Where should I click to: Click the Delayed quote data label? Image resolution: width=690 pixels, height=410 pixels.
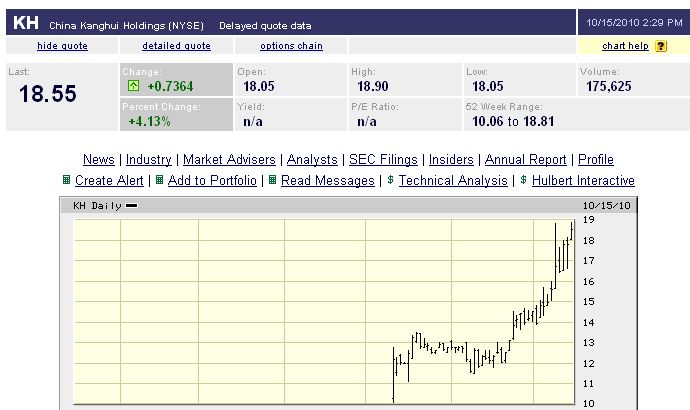265,26
